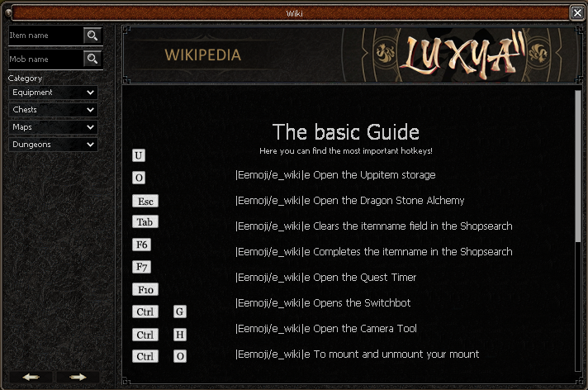588x390 pixels.
Task: Expand the Equipment category dropdown
Action: tap(53, 93)
